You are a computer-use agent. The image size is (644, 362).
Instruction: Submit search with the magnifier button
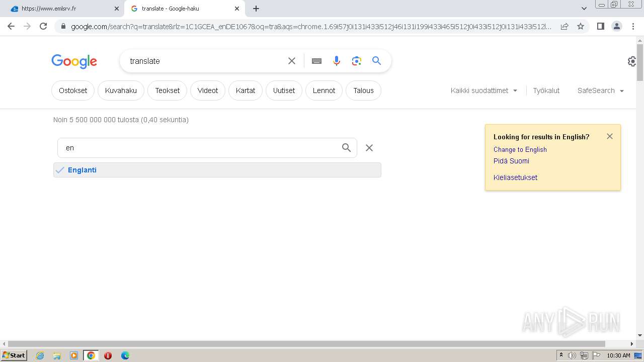click(376, 61)
